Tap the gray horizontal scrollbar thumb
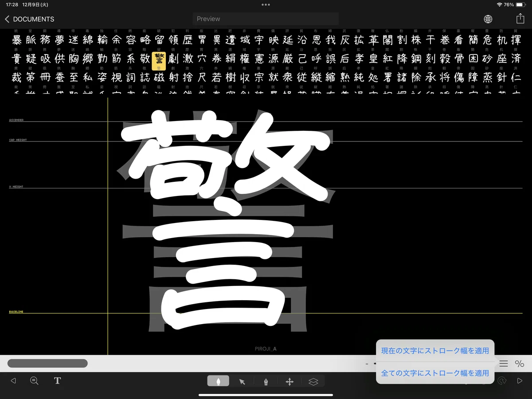532x399 pixels. [47, 364]
